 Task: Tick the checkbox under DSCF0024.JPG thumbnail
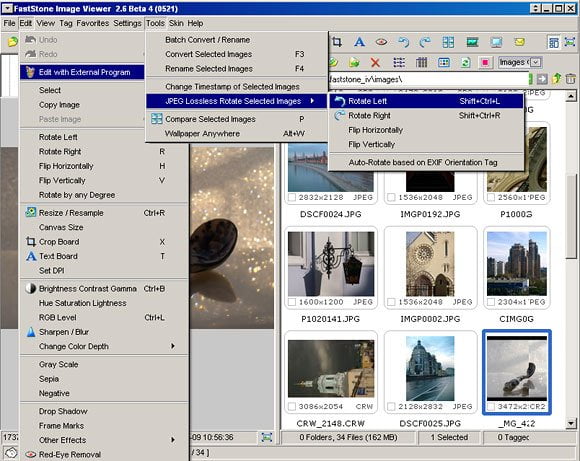292,197
